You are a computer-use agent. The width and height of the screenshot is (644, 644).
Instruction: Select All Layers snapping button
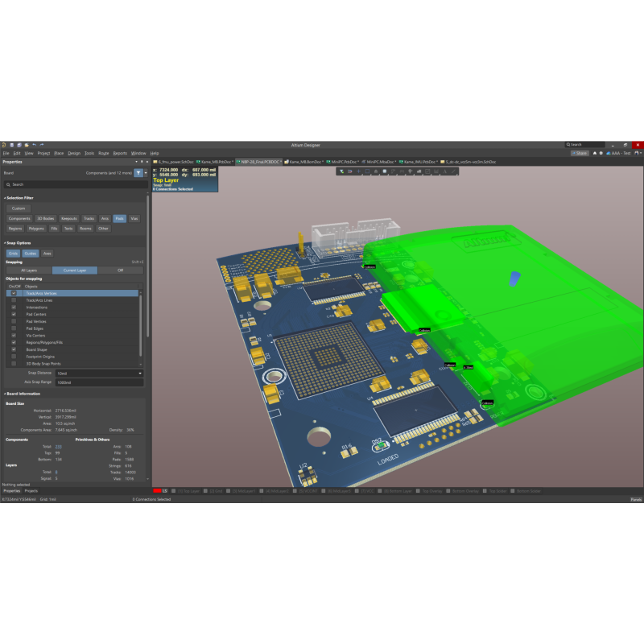tap(29, 270)
